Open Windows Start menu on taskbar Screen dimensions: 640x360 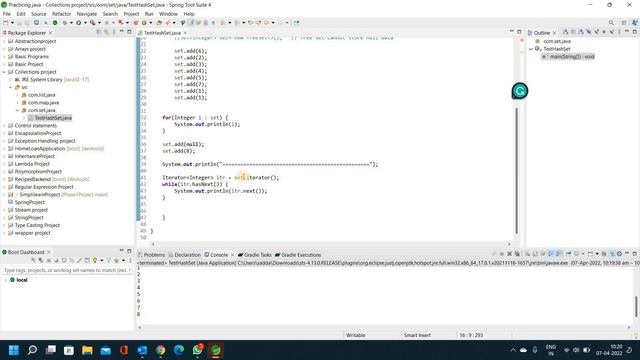click(x=14, y=350)
